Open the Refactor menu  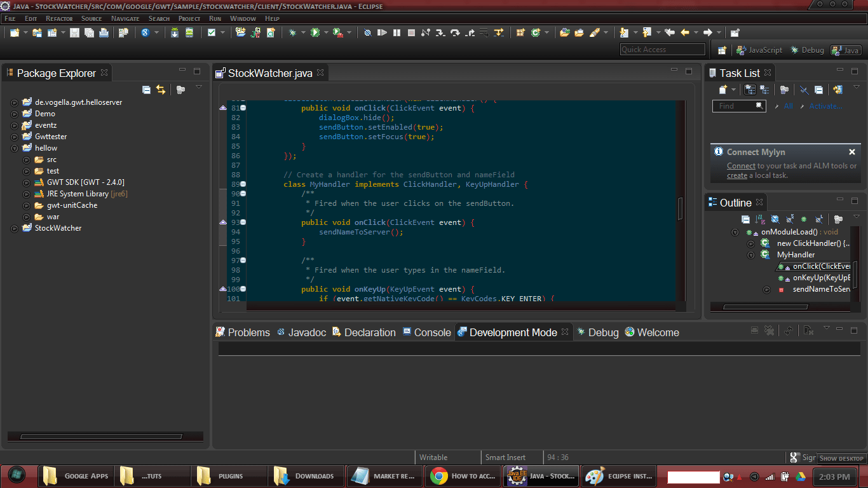click(x=59, y=18)
